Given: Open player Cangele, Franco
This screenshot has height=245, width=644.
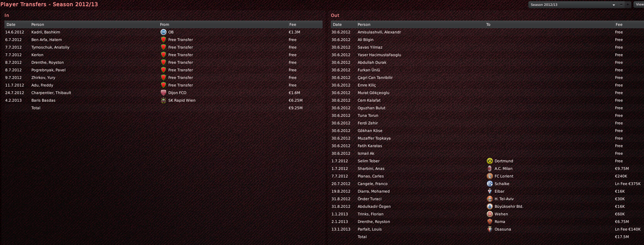Looking at the screenshot, I should 373,184.
